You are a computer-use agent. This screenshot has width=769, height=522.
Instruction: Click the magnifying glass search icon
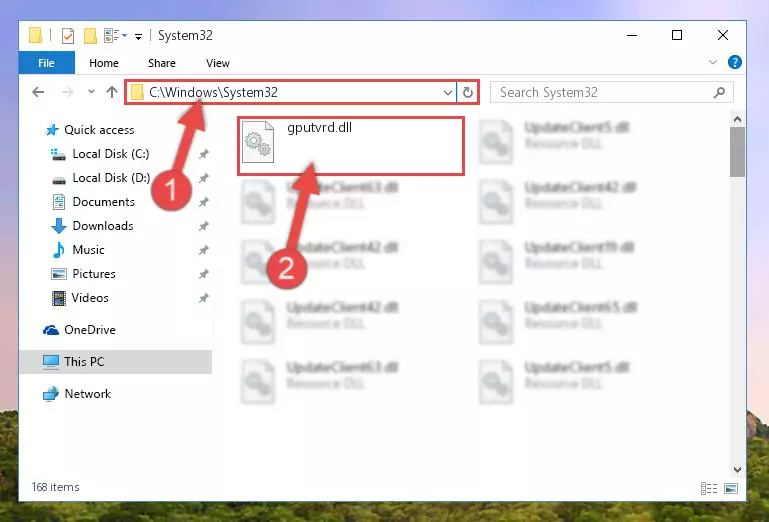pos(719,92)
